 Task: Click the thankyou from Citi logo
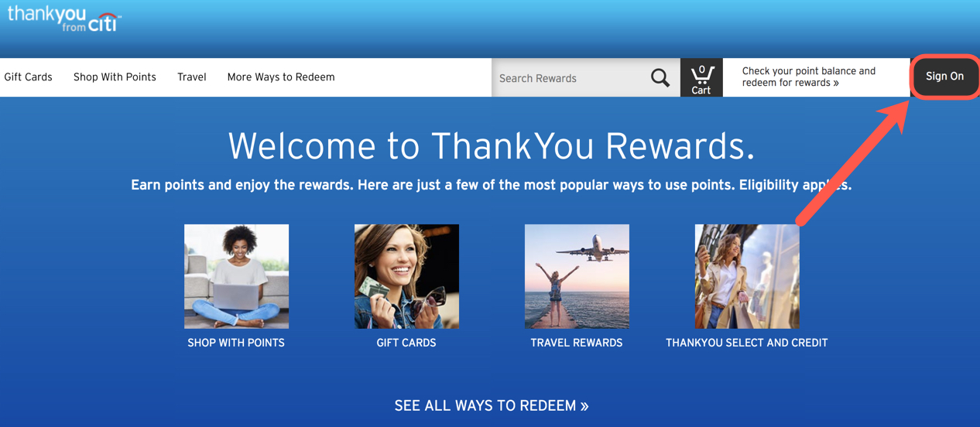(64, 19)
